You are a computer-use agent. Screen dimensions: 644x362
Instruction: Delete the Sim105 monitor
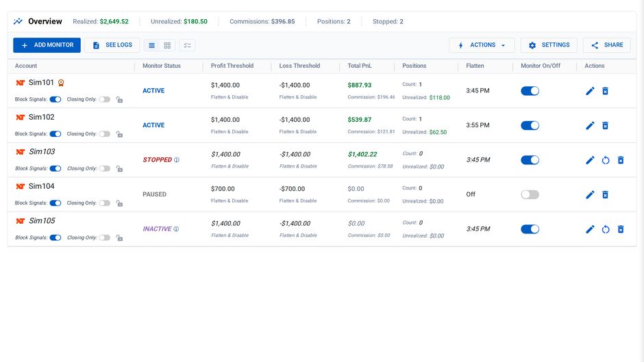pyautogui.click(x=621, y=229)
